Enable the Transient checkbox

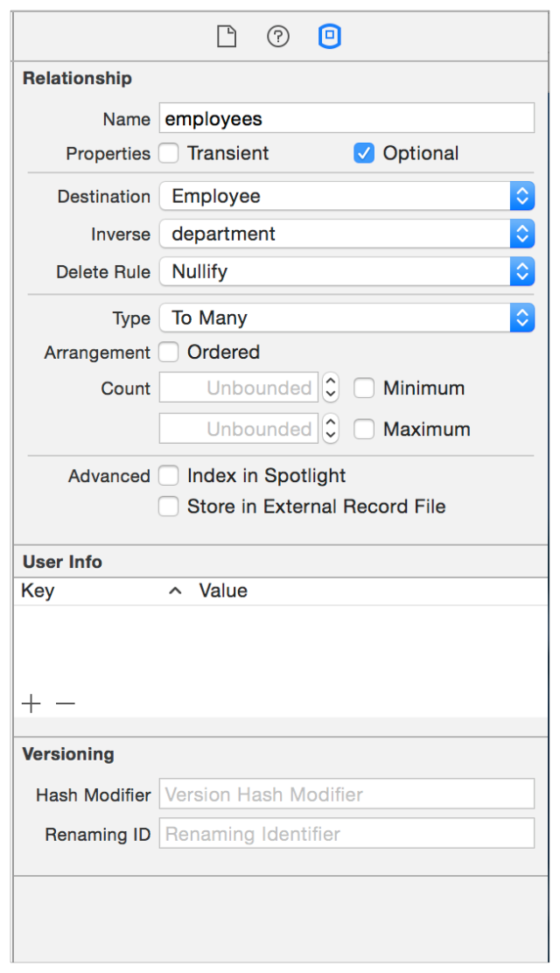(x=169, y=153)
